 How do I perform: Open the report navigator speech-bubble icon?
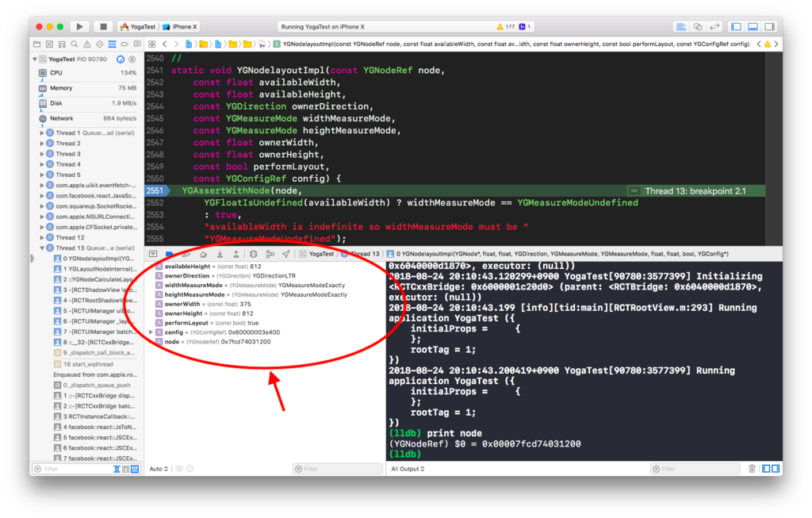pos(136,44)
